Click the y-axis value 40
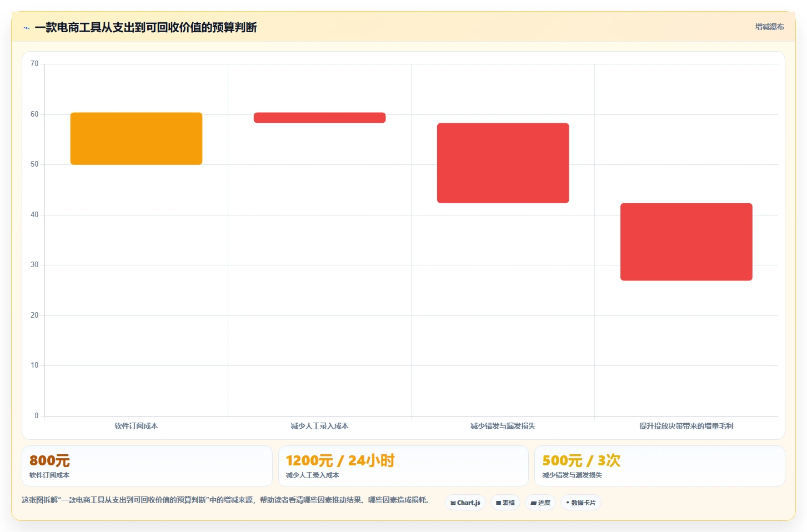Viewport: 807px width, 532px height. pyautogui.click(x=34, y=215)
